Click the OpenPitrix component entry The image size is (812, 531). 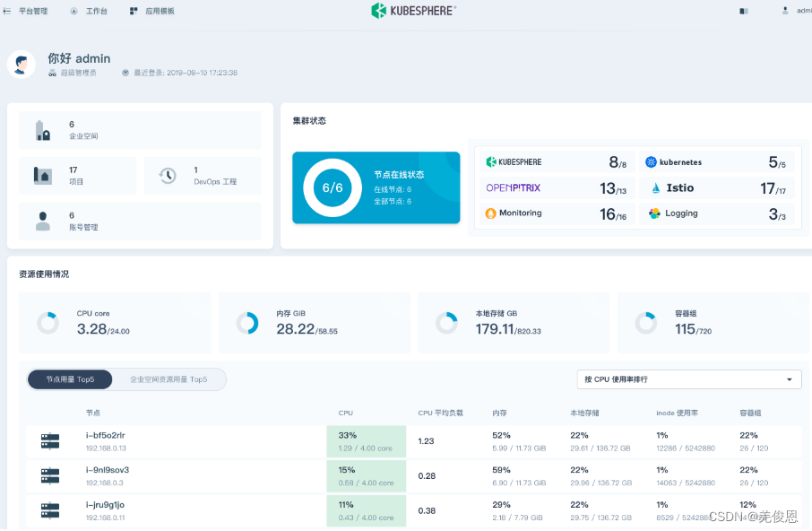click(x=511, y=187)
